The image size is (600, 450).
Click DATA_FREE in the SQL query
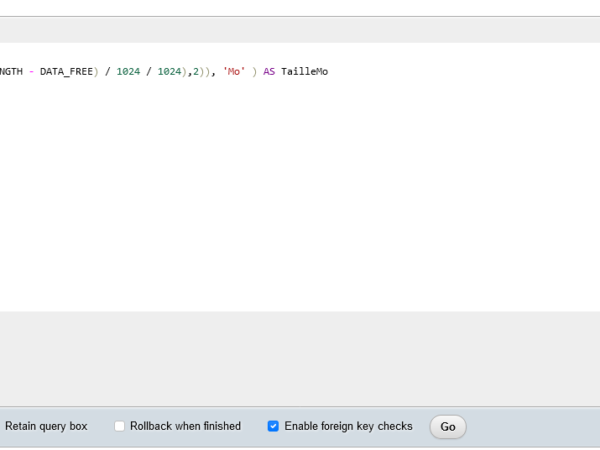pos(66,72)
